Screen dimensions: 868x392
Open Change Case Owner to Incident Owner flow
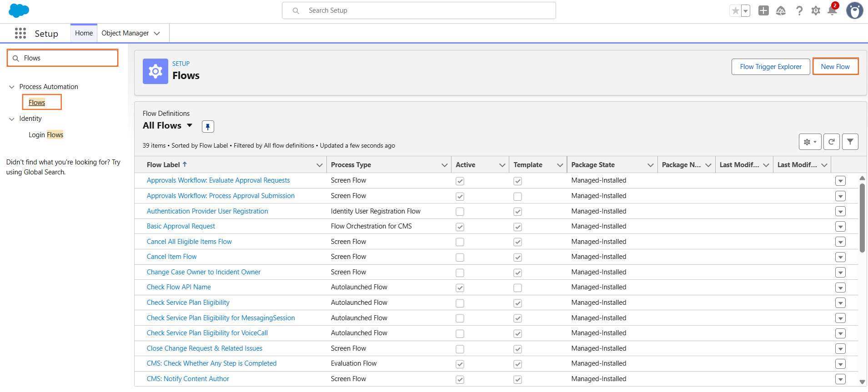[x=204, y=272]
